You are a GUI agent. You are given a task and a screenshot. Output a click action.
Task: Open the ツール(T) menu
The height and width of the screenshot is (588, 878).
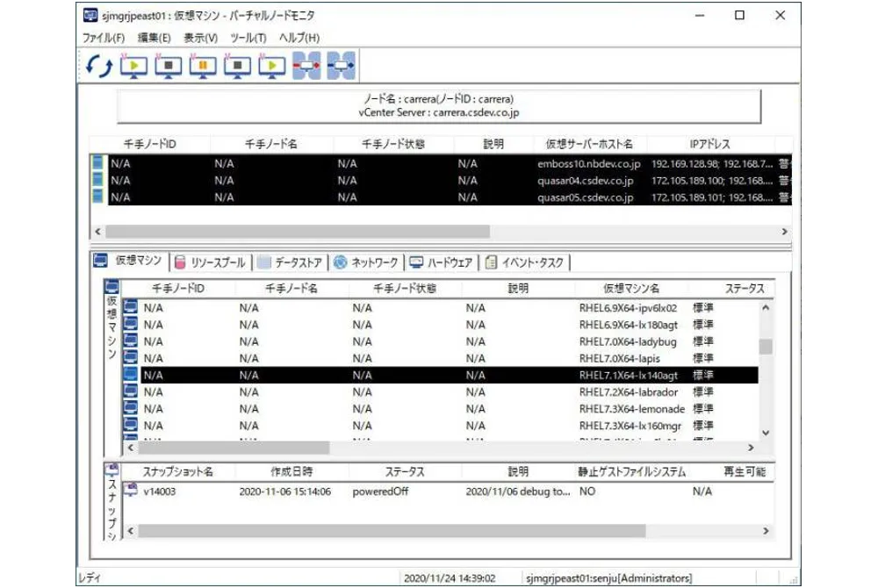(x=248, y=38)
